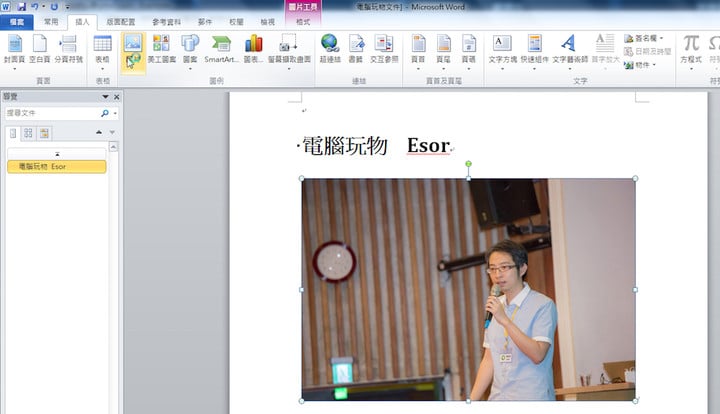
Task: Open the Equation (方程式) button
Action: [x=691, y=52]
